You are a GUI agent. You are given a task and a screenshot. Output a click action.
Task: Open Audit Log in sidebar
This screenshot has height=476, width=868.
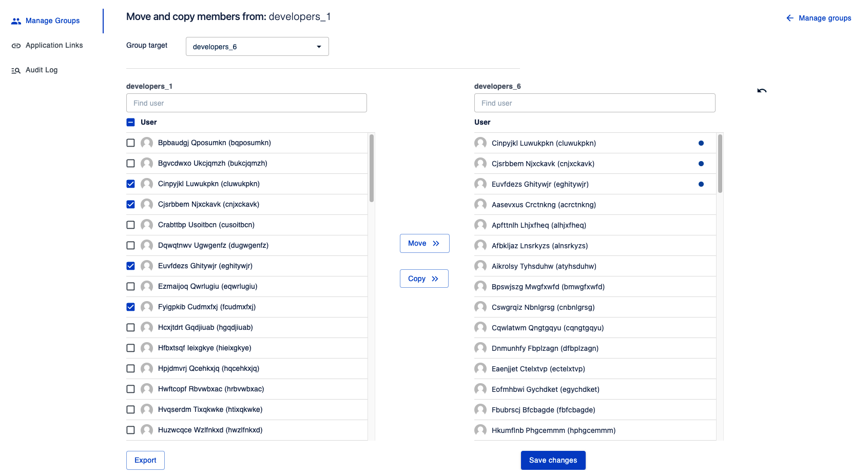(x=42, y=70)
